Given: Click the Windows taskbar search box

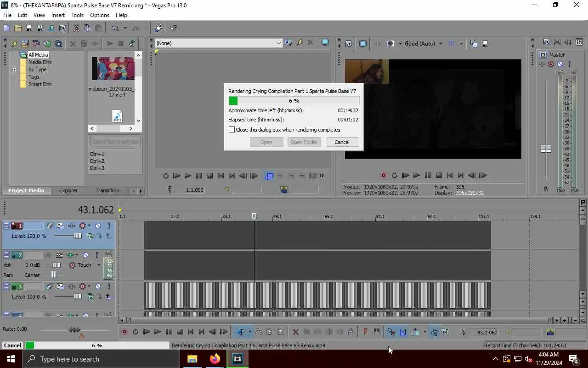Looking at the screenshot, I should [x=101, y=359].
